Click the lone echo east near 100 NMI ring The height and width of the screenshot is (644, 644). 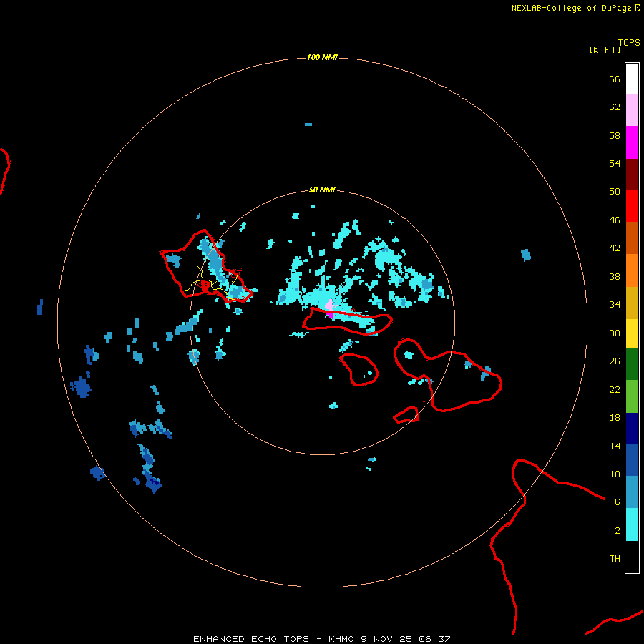pyautogui.click(x=526, y=255)
